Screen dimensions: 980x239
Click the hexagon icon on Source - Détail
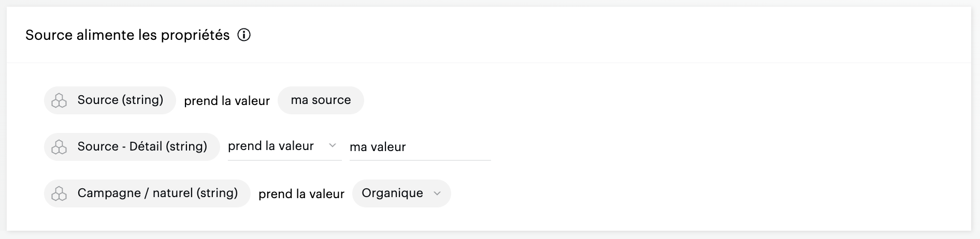[x=60, y=147]
